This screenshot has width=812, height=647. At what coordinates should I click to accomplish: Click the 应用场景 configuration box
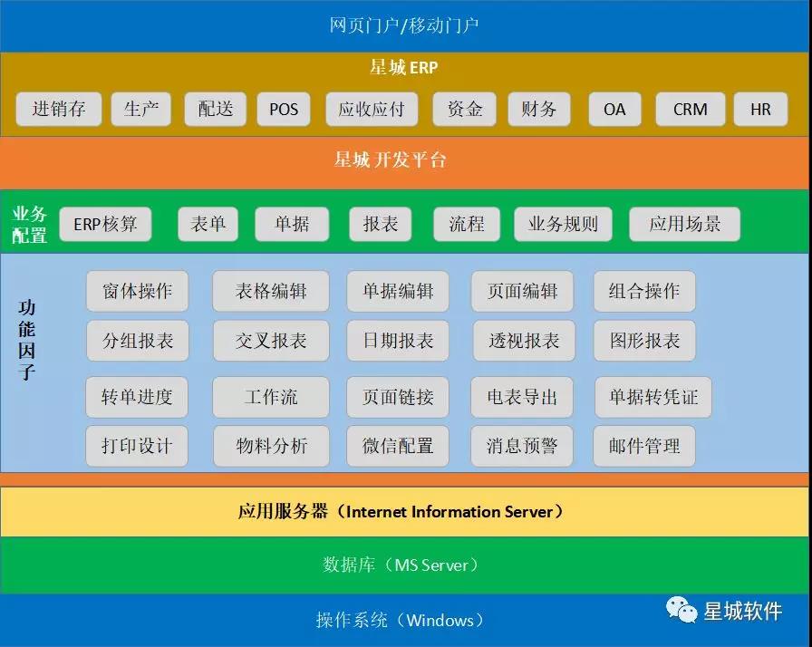(684, 224)
